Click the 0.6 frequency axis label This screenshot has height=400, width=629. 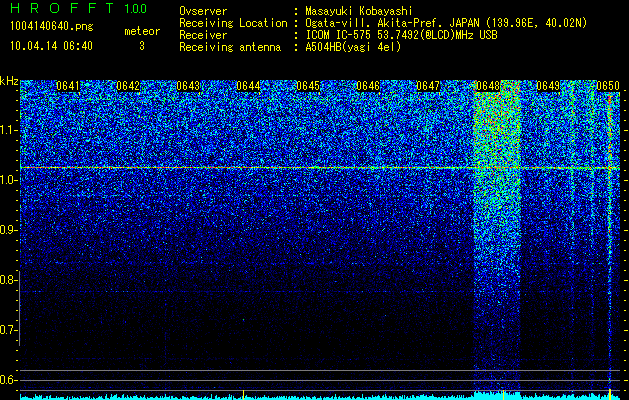pyautogui.click(x=8, y=380)
